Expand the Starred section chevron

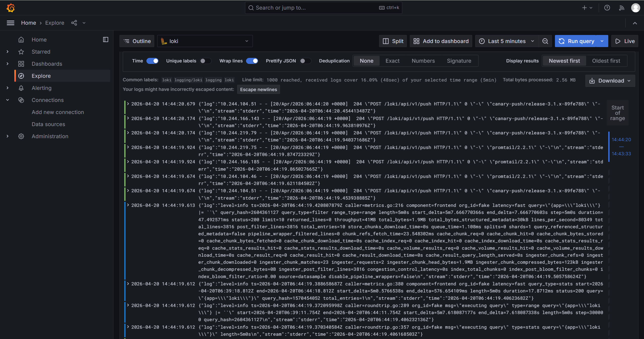pyautogui.click(x=8, y=52)
